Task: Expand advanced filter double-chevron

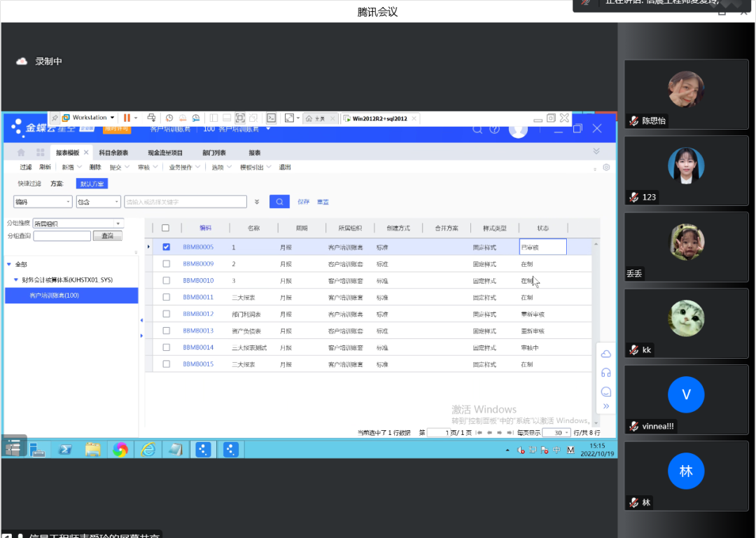Action: 257,202
